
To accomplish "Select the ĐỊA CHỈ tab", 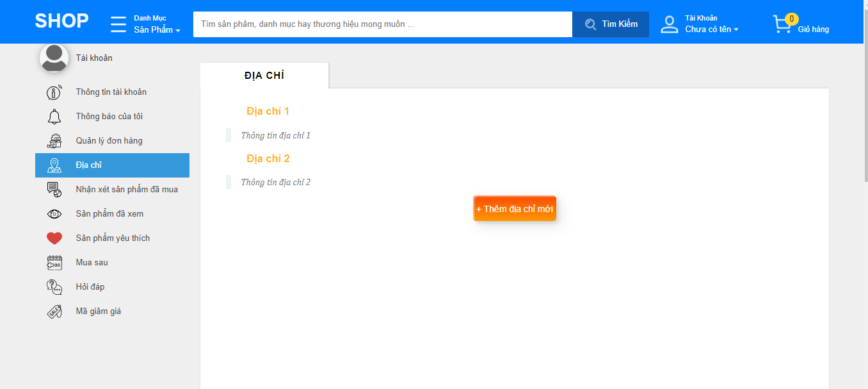I will pyautogui.click(x=264, y=76).
